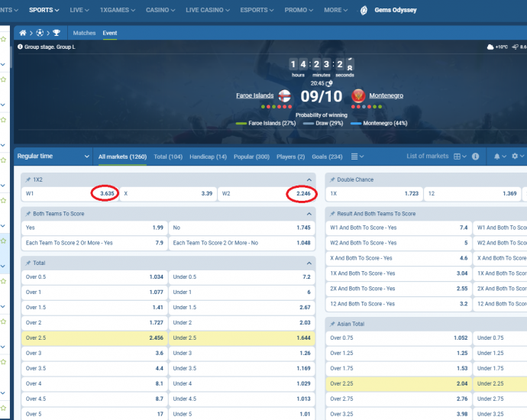Open the ESPORTS menu
Screen dimensions: 527x420
click(x=257, y=10)
